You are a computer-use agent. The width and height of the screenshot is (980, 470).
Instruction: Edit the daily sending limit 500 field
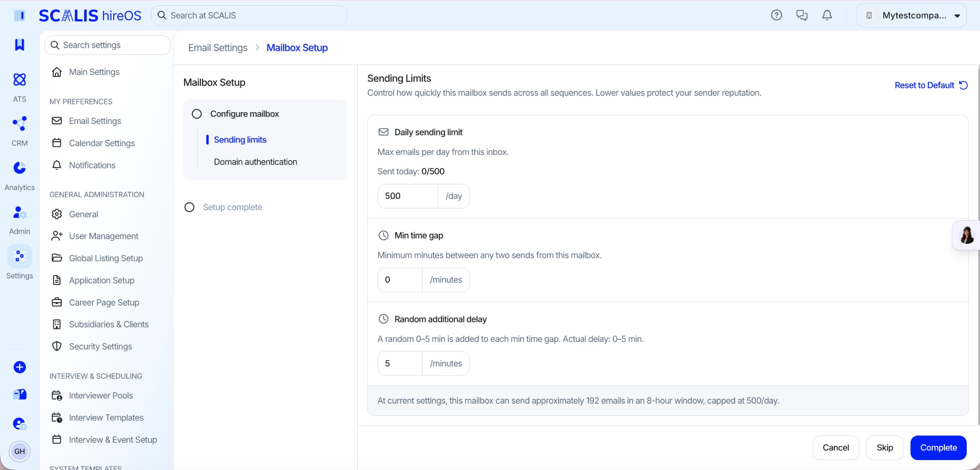(x=408, y=196)
